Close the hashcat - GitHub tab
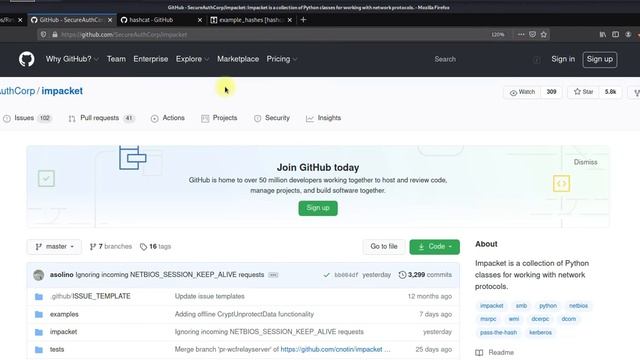 pos(200,20)
